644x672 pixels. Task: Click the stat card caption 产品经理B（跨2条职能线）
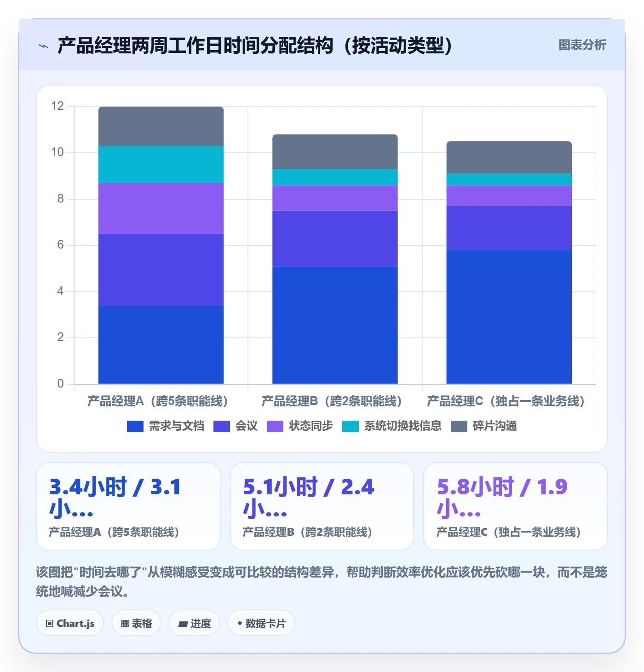pos(307,533)
